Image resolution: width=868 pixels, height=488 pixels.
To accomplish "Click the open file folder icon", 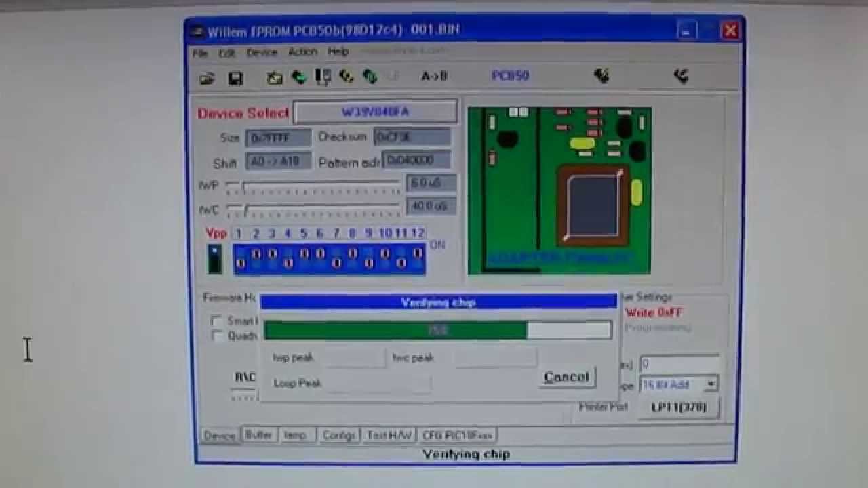I will [x=207, y=78].
